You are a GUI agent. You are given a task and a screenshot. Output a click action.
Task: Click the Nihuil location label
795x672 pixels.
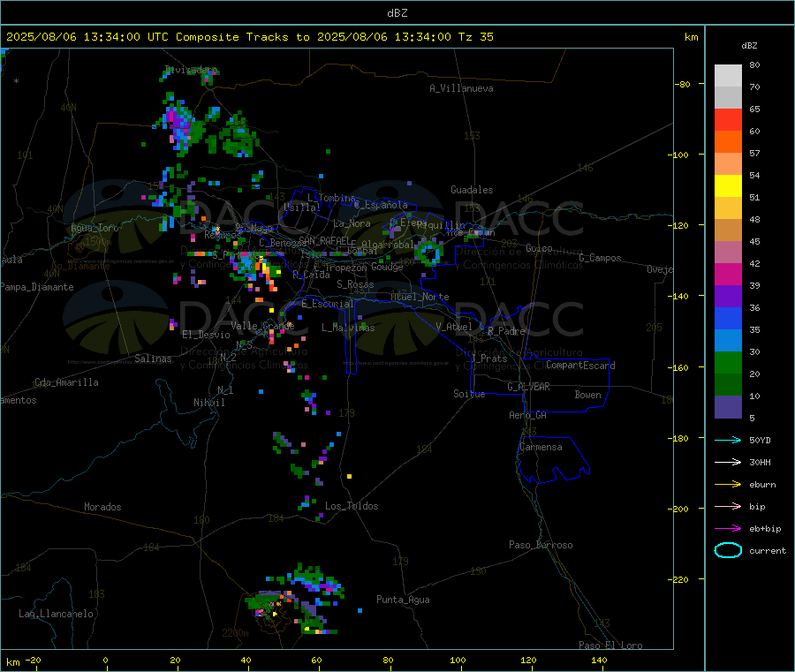[208, 403]
